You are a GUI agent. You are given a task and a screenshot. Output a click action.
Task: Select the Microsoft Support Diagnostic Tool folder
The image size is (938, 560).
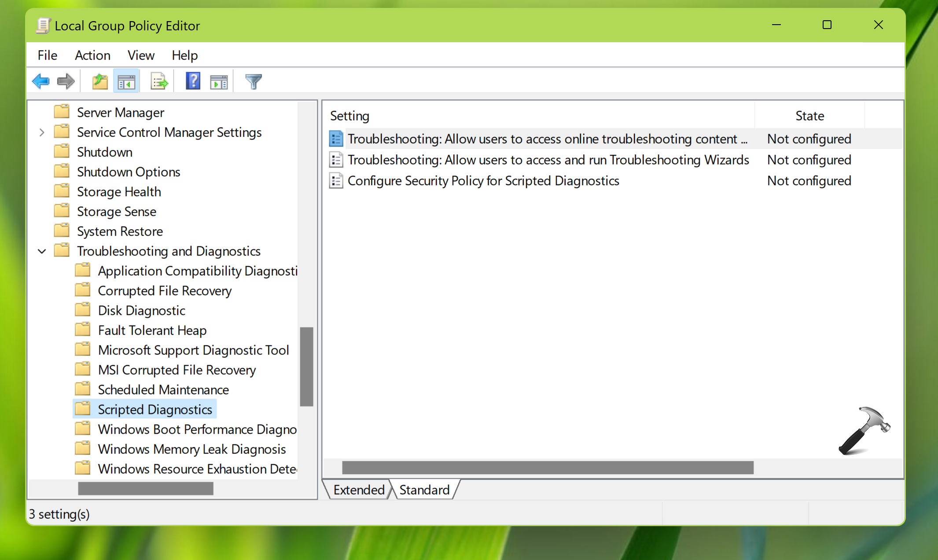point(193,350)
